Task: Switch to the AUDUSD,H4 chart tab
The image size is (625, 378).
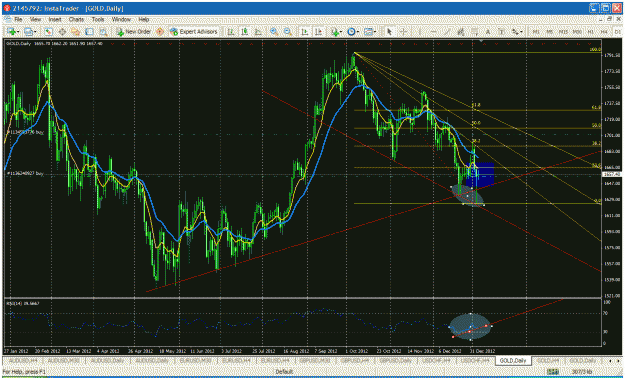Action: pyautogui.click(x=23, y=360)
